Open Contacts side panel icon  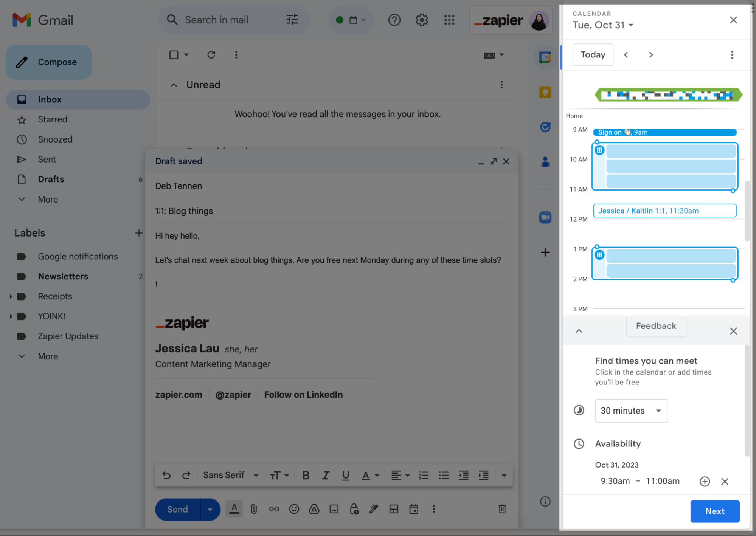(x=545, y=162)
